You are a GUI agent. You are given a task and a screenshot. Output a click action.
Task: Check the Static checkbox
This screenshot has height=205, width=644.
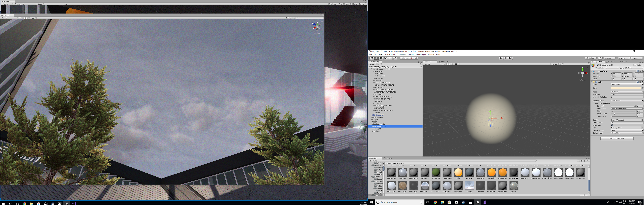pos(635,65)
